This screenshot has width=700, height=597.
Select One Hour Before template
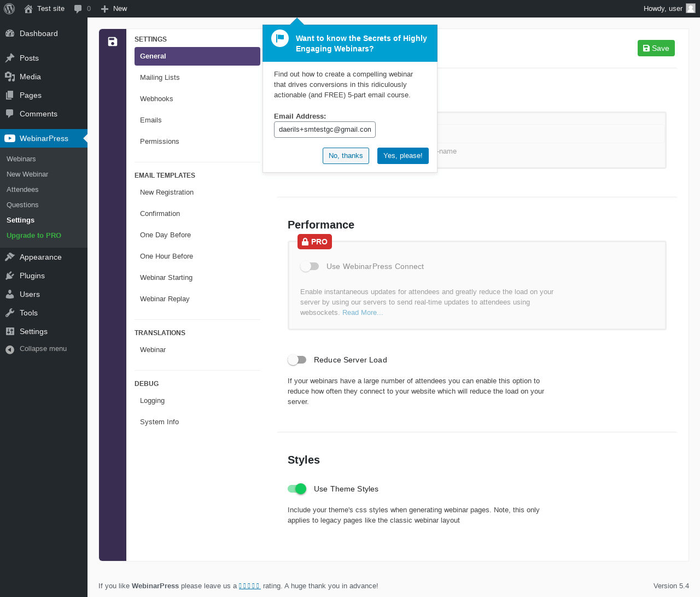point(197,256)
